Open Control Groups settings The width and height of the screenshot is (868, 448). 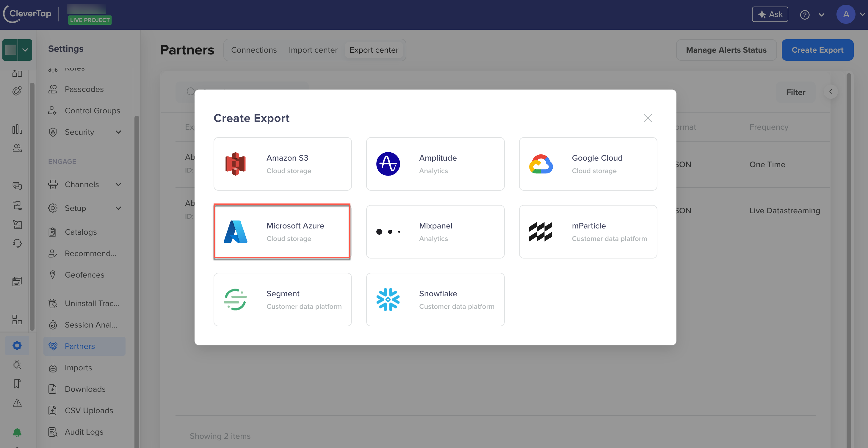(84, 111)
